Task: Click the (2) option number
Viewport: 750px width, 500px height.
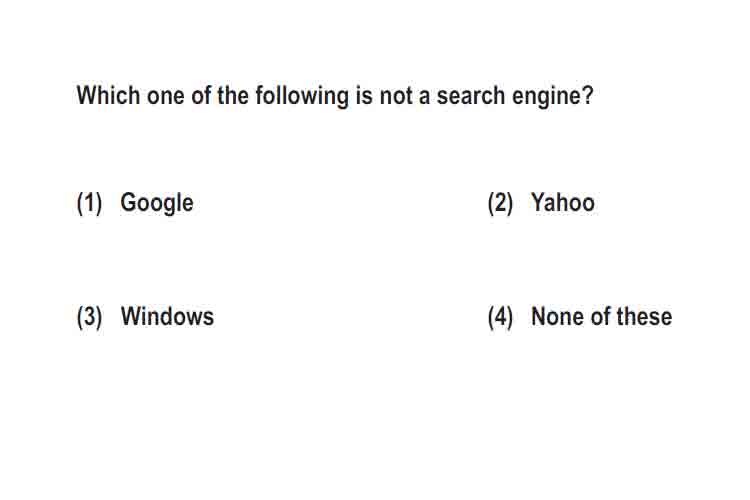Action: (500, 203)
